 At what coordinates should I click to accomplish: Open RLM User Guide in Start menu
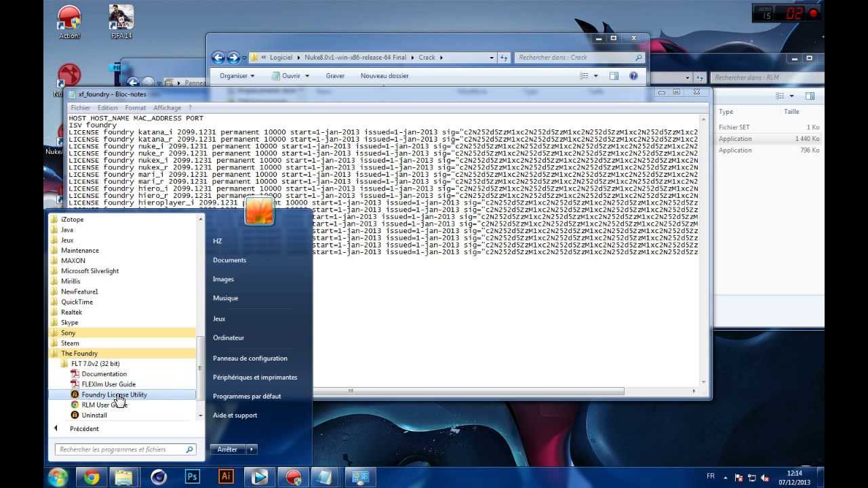104,405
